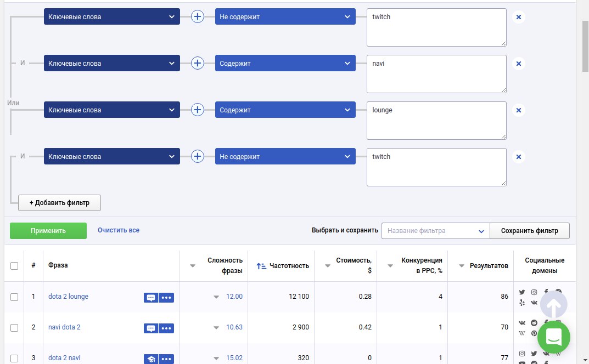Viewport: 589px width, 364px height.
Task: Click plus icon in twitch row above Добавить фильтр
Action: (198, 156)
